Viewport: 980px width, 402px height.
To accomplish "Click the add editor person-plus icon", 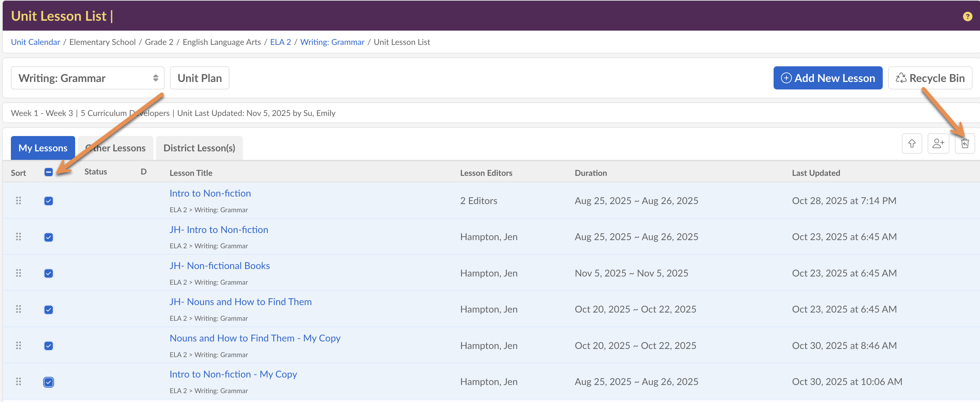I will [x=938, y=144].
